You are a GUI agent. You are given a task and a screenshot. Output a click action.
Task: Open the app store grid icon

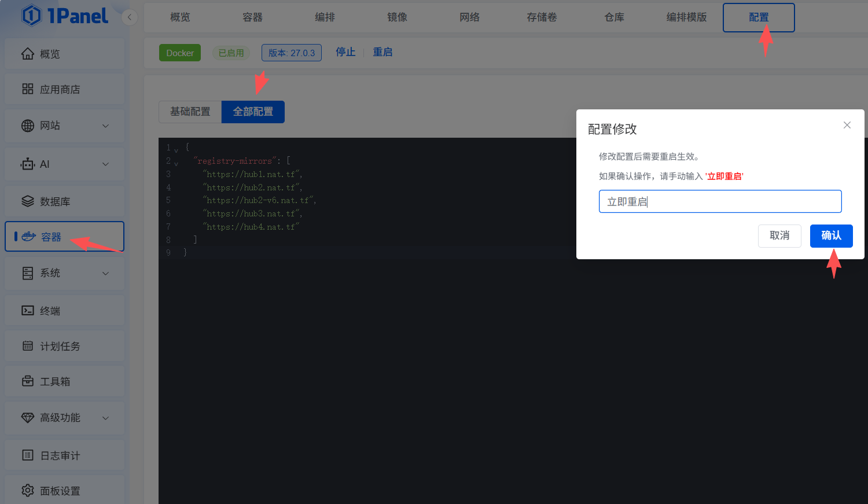point(28,89)
